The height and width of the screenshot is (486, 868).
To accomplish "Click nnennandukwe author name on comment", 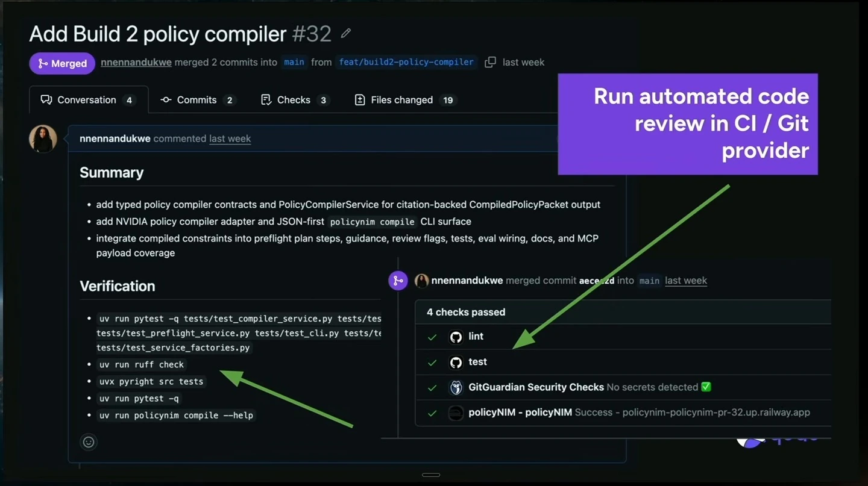I will tap(115, 139).
